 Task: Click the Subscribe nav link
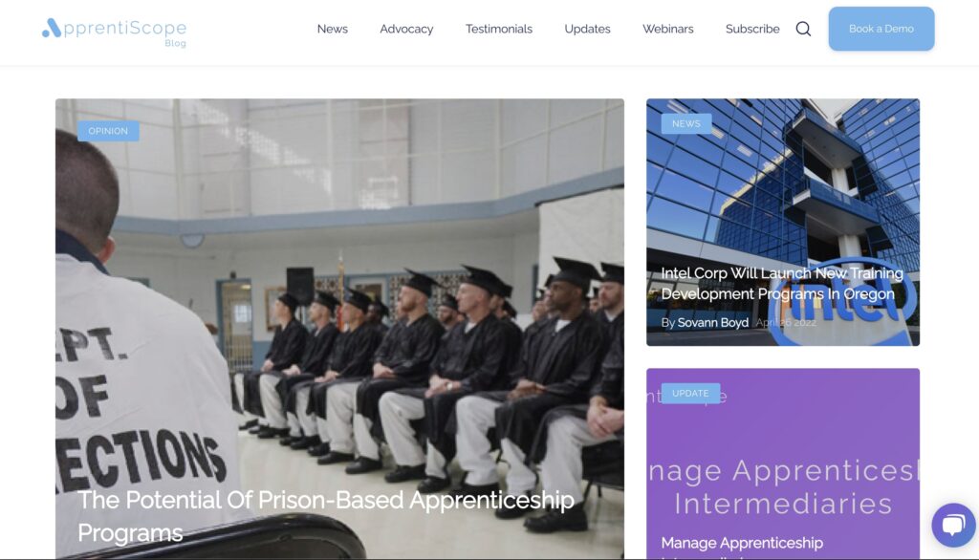752,29
